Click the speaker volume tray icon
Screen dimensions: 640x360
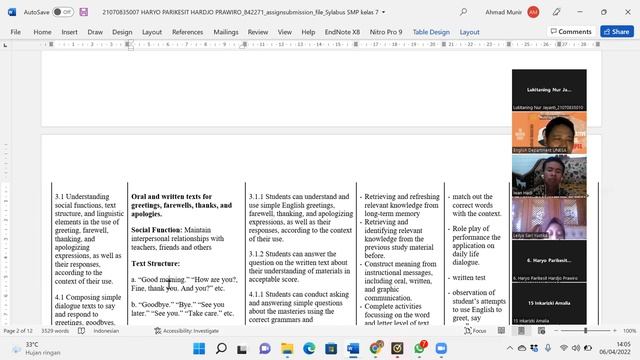(576, 348)
